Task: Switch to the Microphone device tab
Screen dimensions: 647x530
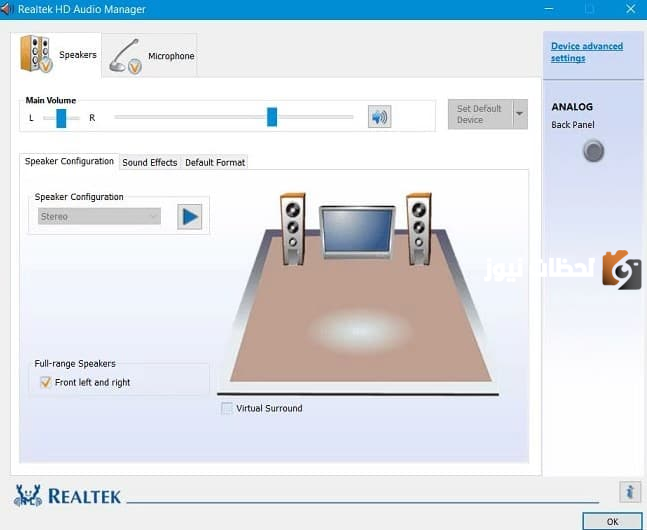Action: pyautogui.click(x=151, y=56)
